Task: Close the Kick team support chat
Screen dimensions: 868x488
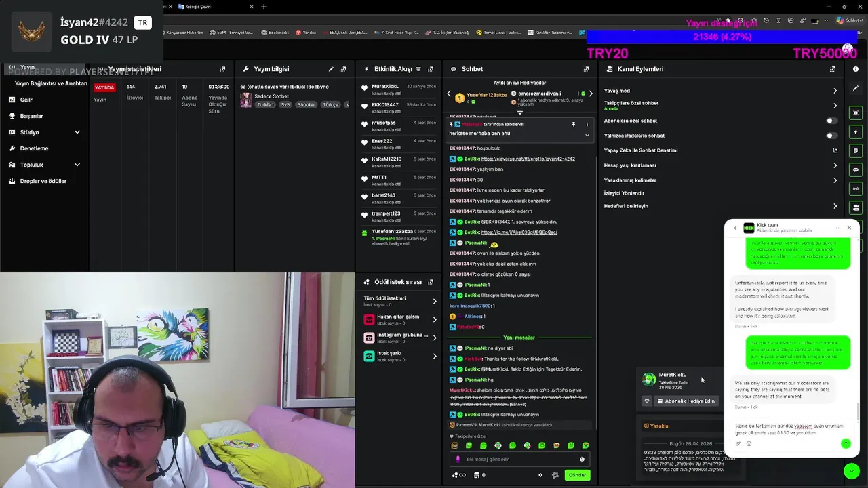Action: click(x=849, y=228)
